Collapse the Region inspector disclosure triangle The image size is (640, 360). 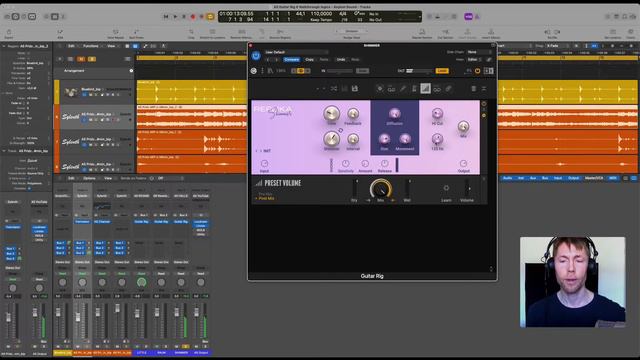point(4,46)
